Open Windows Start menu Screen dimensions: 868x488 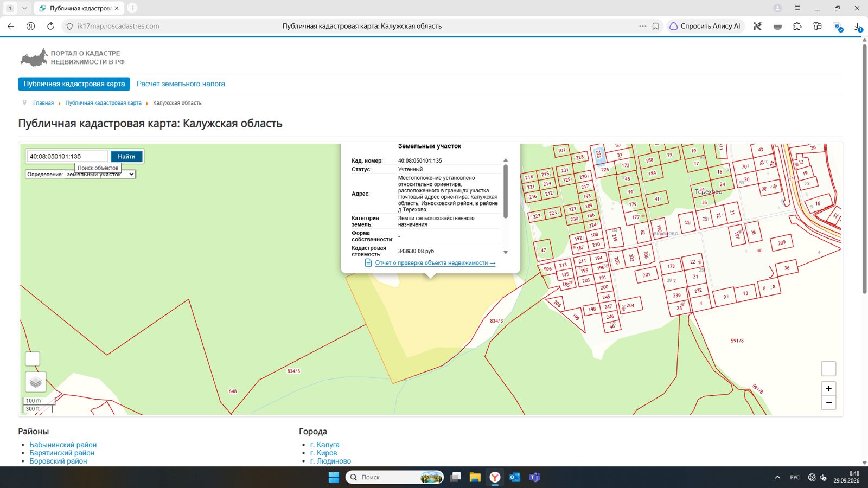pos(334,477)
